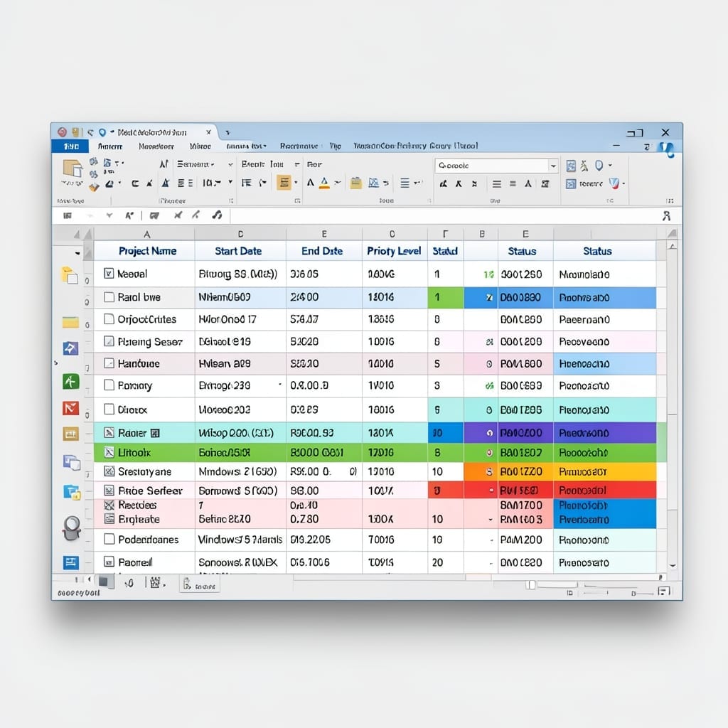The image size is (728, 728).
Task: Click the blue map pin ribbon icon
Action: coord(599,165)
